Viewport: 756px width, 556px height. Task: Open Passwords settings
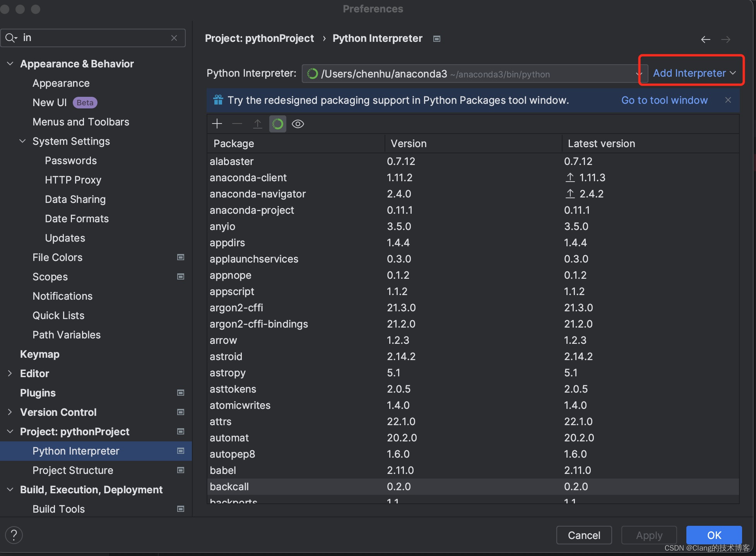[71, 161]
